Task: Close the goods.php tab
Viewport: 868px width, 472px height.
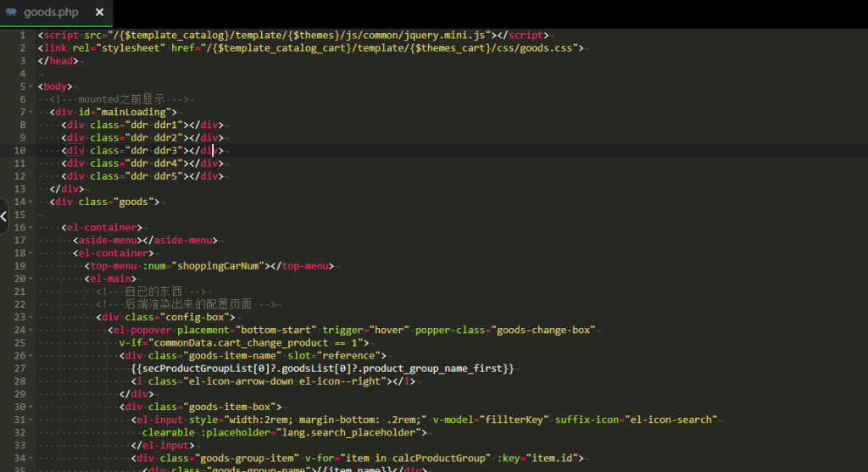Action: click(x=99, y=12)
